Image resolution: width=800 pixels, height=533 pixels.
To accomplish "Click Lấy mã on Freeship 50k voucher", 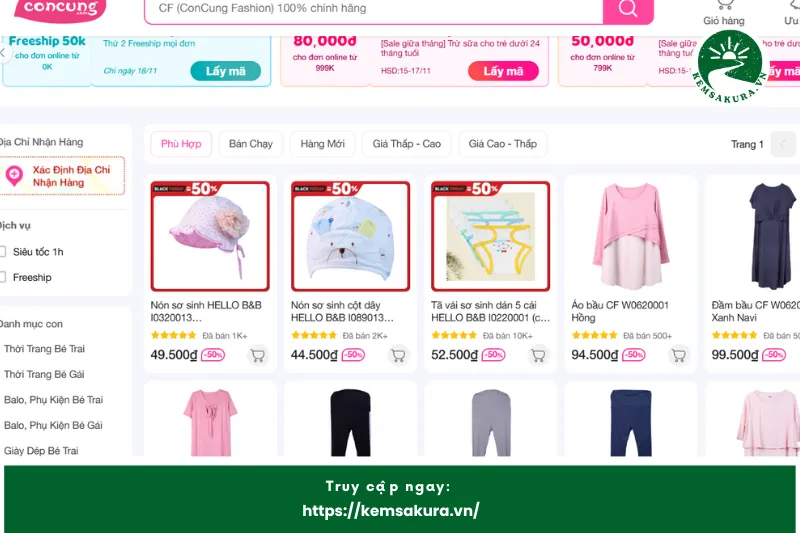I will tap(226, 71).
